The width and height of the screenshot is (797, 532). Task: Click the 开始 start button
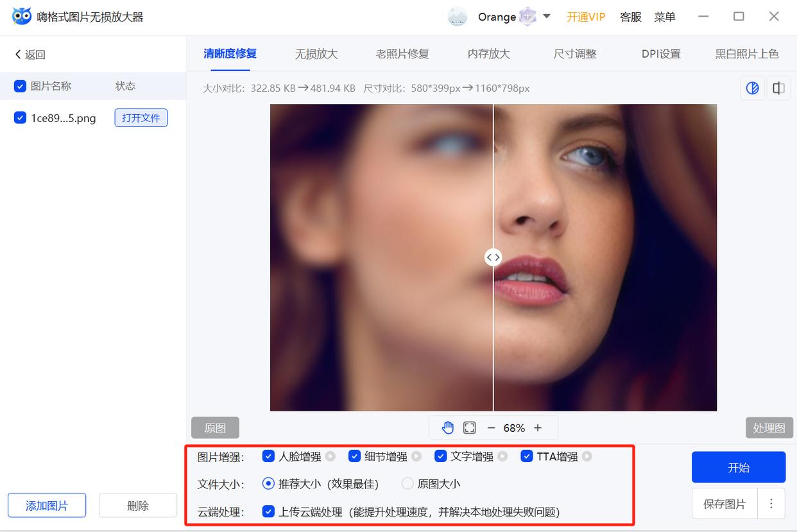click(739, 467)
